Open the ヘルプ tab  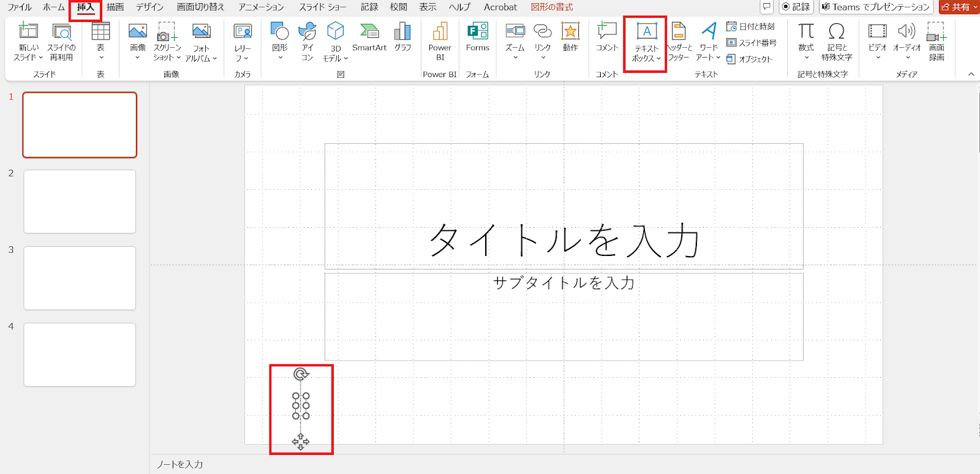tap(460, 7)
